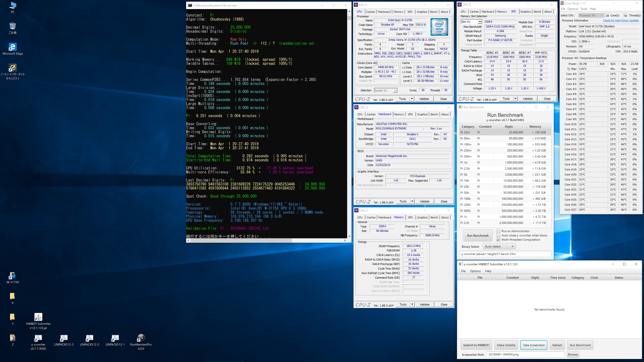
Task: Click CPU-Z Mainboard window title icon
Action: (x=357, y=107)
